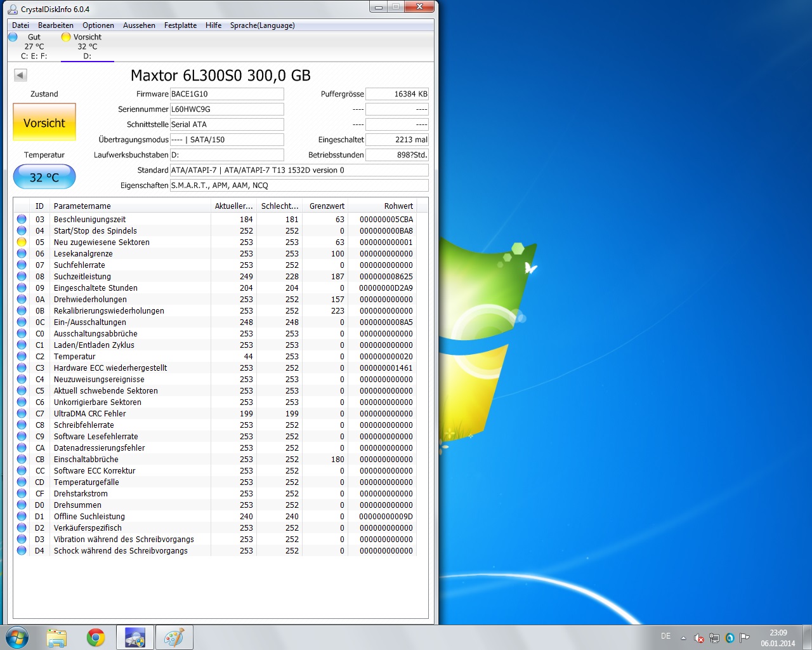Click the Rohwert column header
The width and height of the screenshot is (812, 650).
tap(382, 206)
